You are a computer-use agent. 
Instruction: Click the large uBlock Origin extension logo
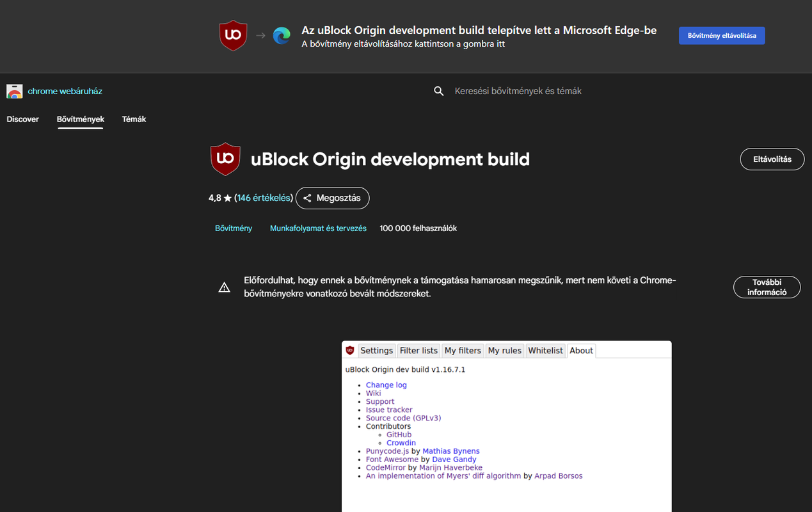(x=225, y=159)
